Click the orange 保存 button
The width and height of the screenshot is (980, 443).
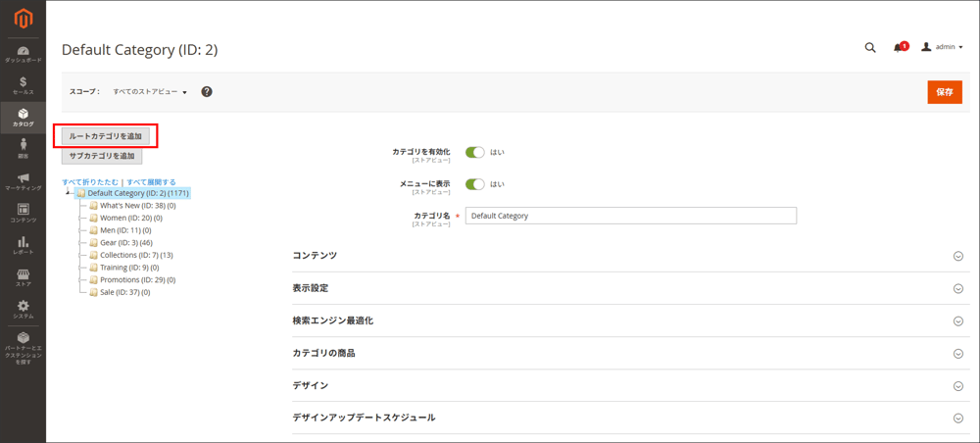pos(944,91)
